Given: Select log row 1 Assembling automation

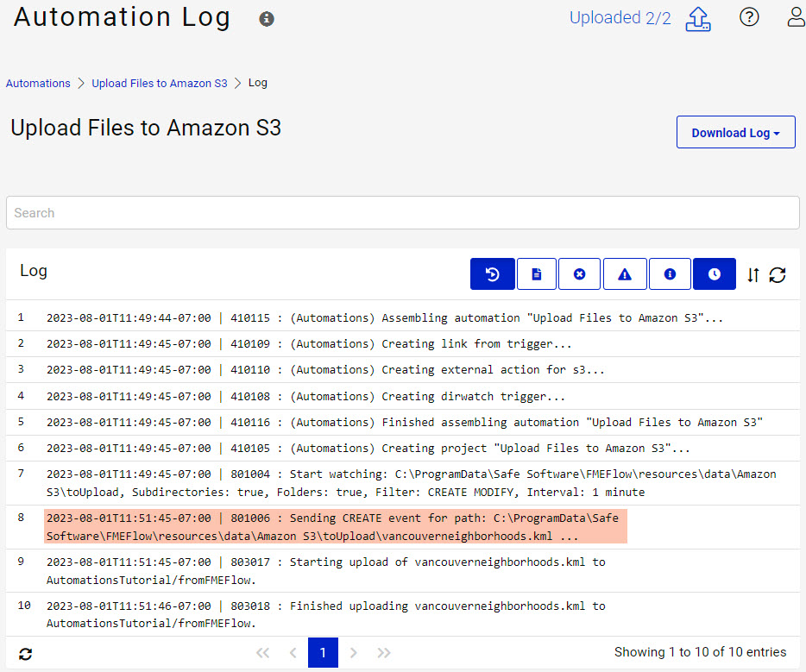Looking at the screenshot, I should pyautogui.click(x=402, y=318).
